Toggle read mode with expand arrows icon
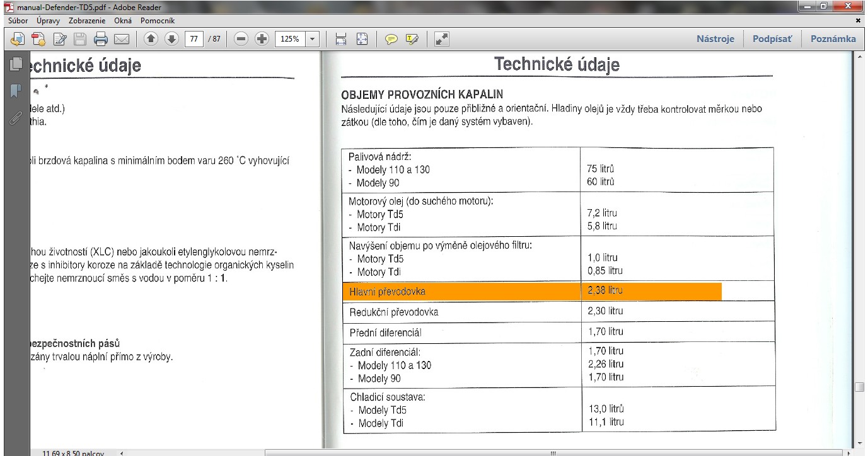The height and width of the screenshot is (456, 868). tap(442, 39)
